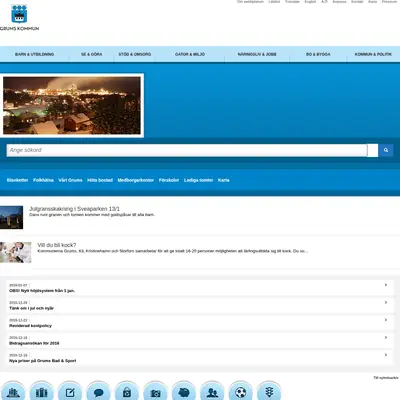Click the Om webbplatsen top link
Screen dimensions: 400x400
click(250, 2)
